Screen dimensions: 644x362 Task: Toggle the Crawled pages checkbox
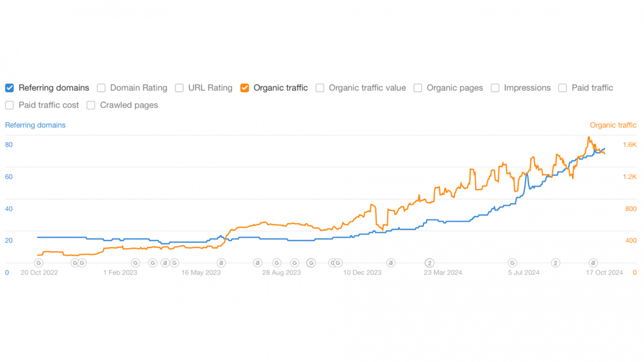coord(91,105)
